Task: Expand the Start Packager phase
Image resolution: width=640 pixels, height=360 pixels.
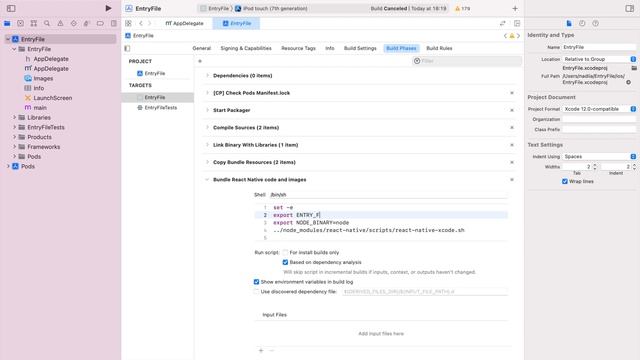Action: click(207, 110)
